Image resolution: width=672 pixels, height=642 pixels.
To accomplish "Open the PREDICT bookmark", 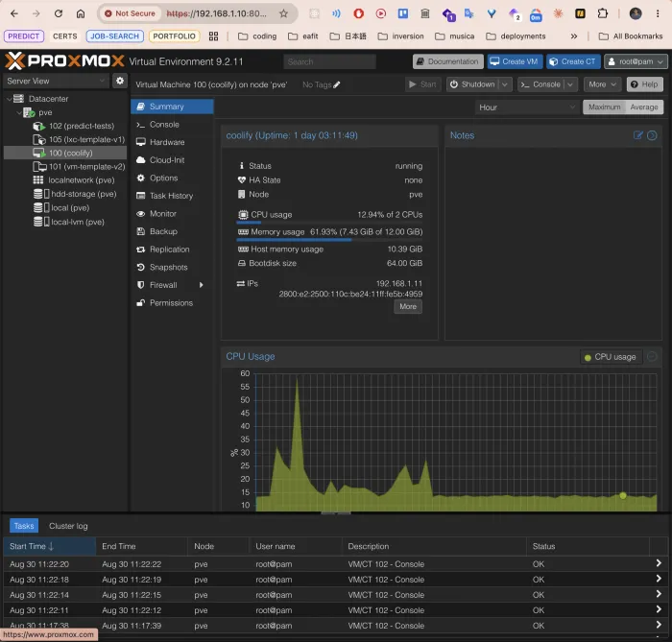I will point(24,36).
